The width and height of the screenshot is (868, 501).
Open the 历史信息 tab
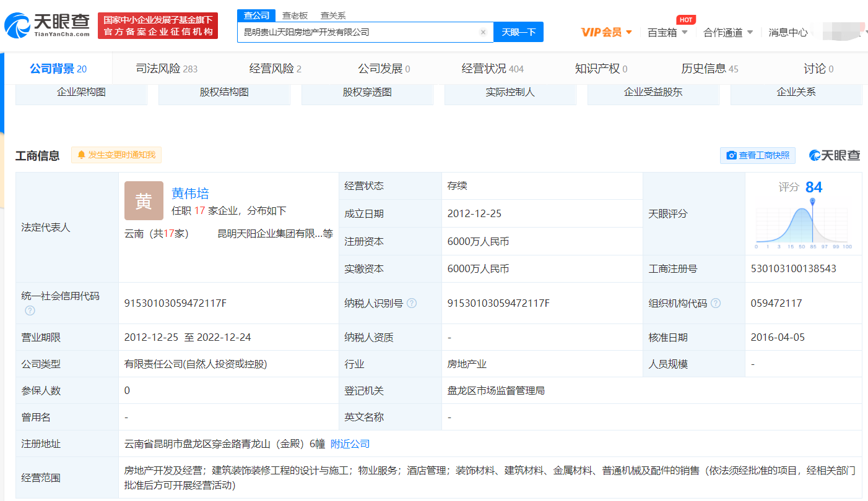coord(710,69)
